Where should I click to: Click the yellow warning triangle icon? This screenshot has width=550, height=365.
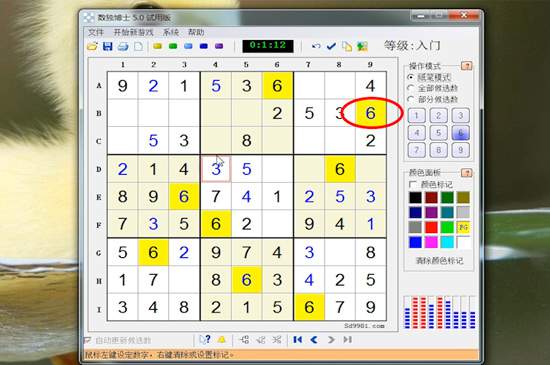pos(222,339)
